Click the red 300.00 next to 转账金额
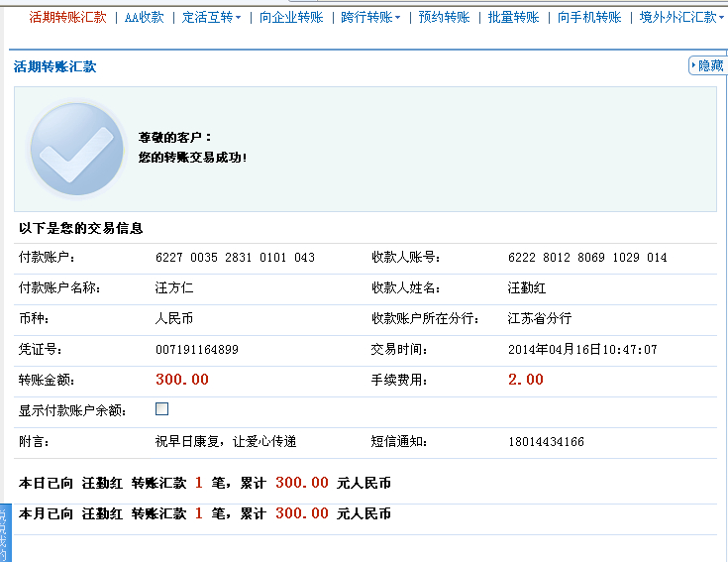Viewport: 728px width, 562px height. (182, 380)
